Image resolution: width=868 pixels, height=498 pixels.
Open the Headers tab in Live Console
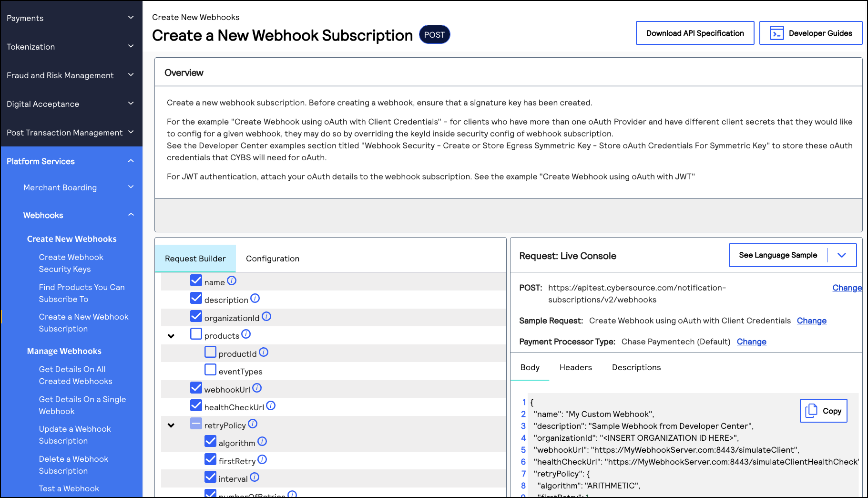[x=576, y=367]
